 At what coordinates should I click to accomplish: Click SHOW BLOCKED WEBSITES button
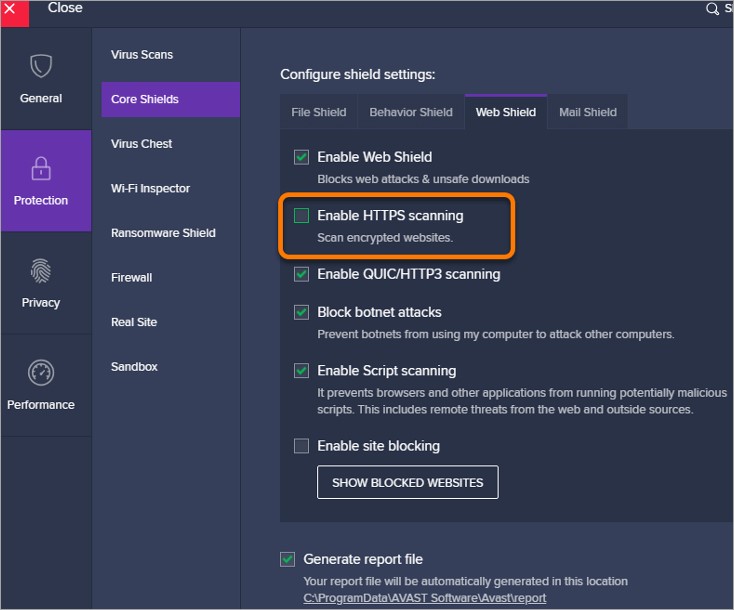tap(408, 482)
